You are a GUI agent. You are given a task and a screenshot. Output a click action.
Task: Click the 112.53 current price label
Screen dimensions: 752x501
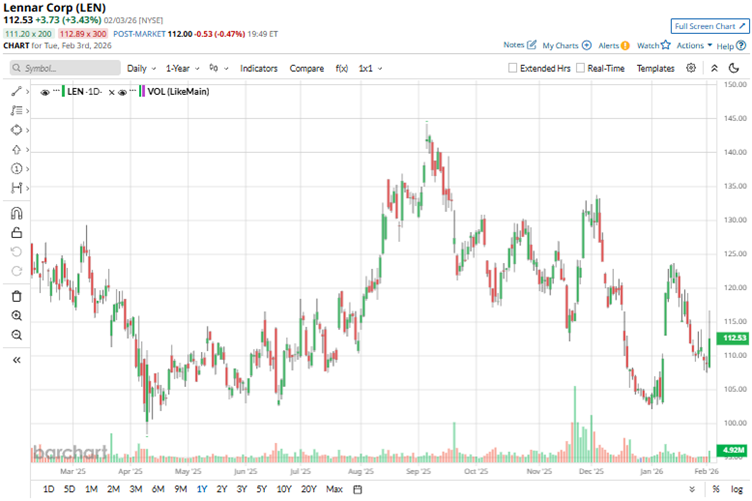(x=732, y=338)
